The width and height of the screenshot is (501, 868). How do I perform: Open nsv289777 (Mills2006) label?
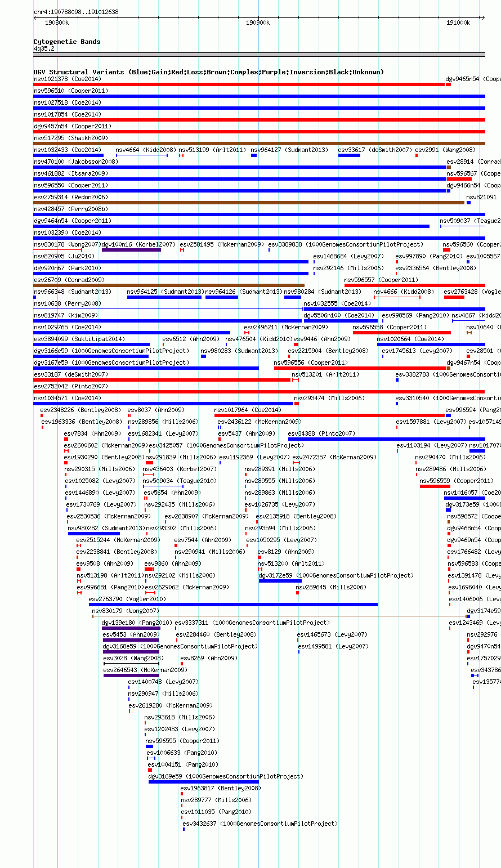click(x=216, y=800)
